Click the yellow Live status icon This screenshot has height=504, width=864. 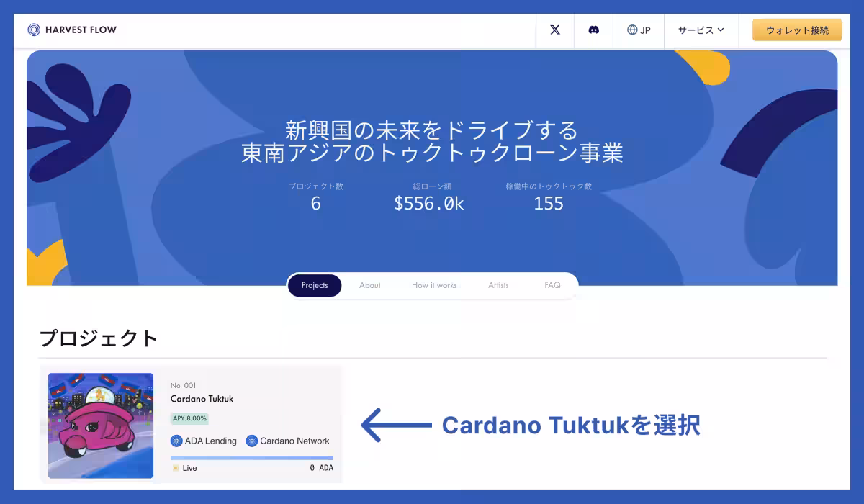click(175, 468)
